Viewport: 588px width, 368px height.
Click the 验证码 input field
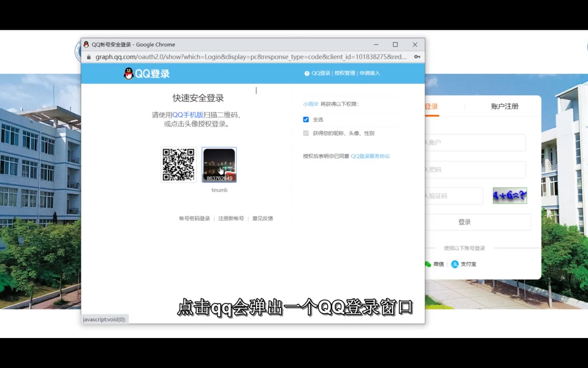point(454,196)
